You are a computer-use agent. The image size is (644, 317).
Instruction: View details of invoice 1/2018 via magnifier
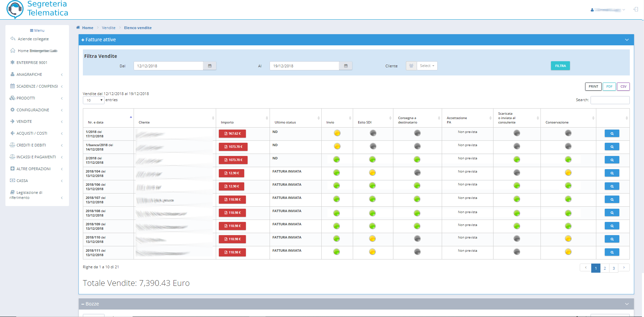pos(612,134)
